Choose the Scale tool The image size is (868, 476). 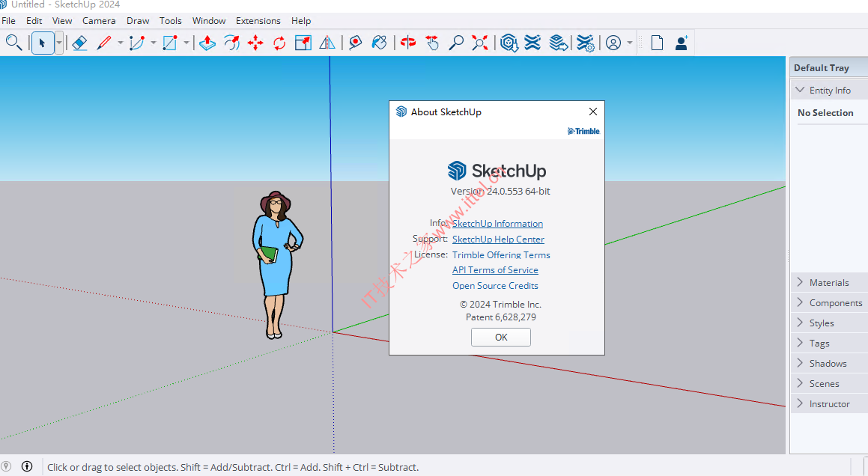pyautogui.click(x=303, y=43)
